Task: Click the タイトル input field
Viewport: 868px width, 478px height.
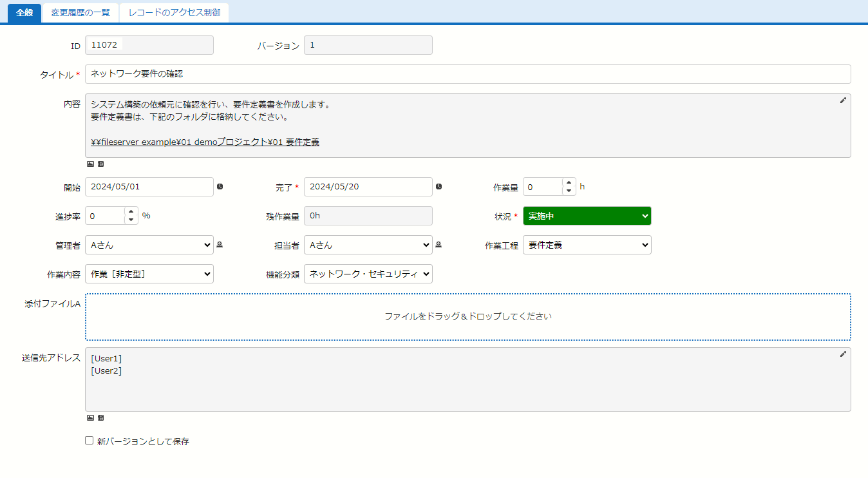Action: tap(467, 74)
